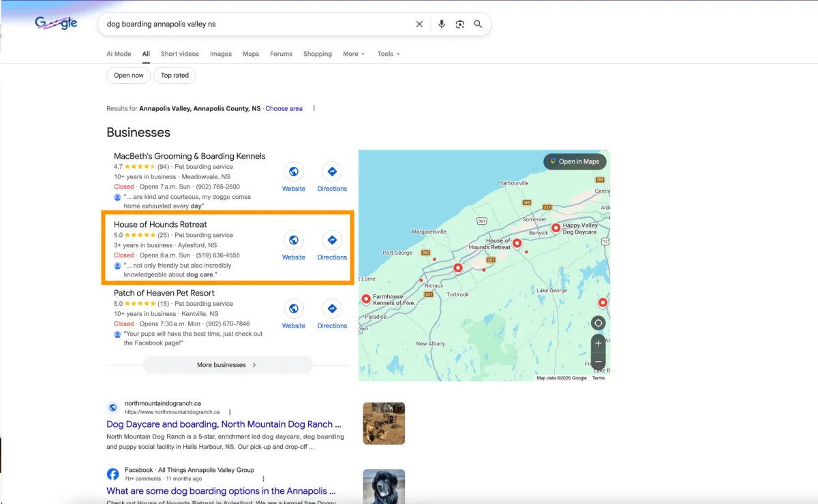Clear the search box text
The image size is (818, 504).
click(419, 24)
